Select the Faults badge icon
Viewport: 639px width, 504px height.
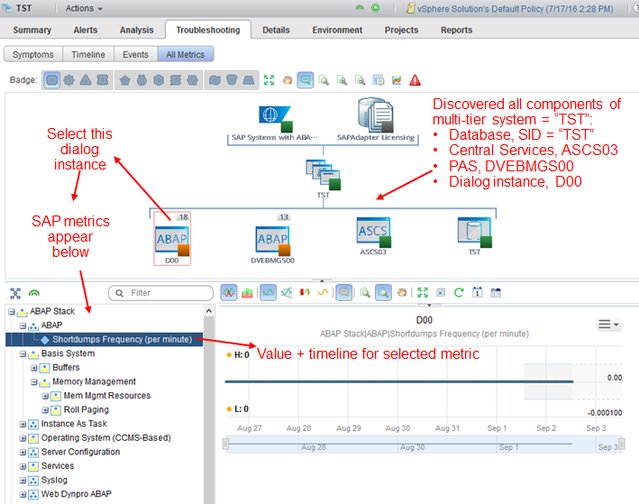(x=102, y=80)
